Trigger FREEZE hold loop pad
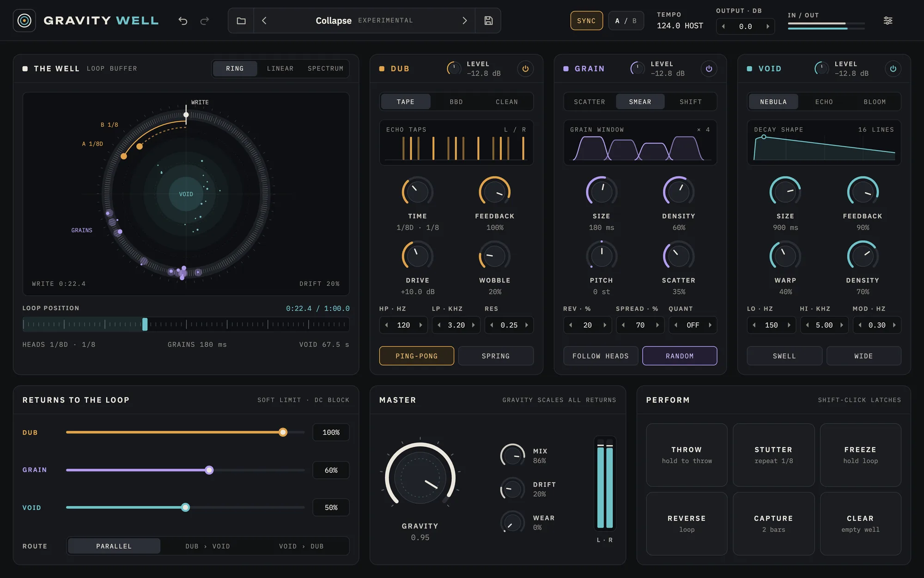 point(860,455)
